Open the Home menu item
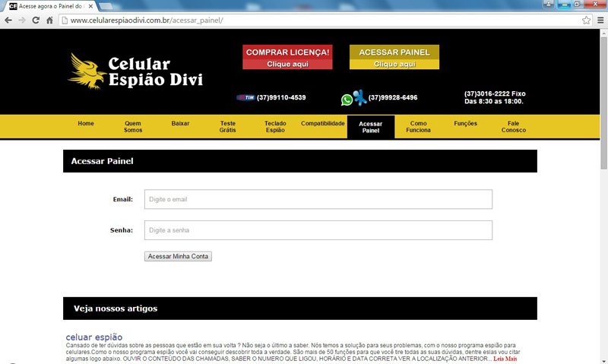This screenshot has width=608, height=364. click(86, 123)
